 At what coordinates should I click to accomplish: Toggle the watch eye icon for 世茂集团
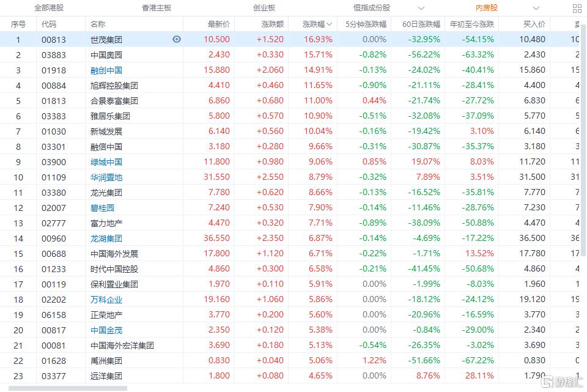coord(177,39)
